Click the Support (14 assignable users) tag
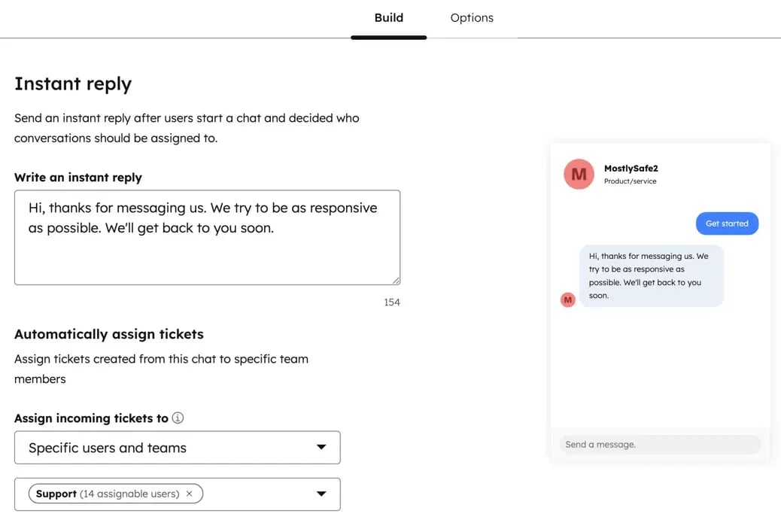Image resolution: width=781 pixels, height=532 pixels. pos(116,494)
